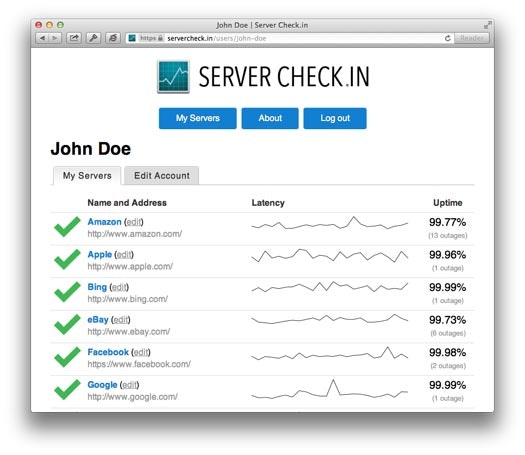Click the SERVER CHECK.IN title text
Viewport: 525px width, 455px height.
tap(284, 77)
